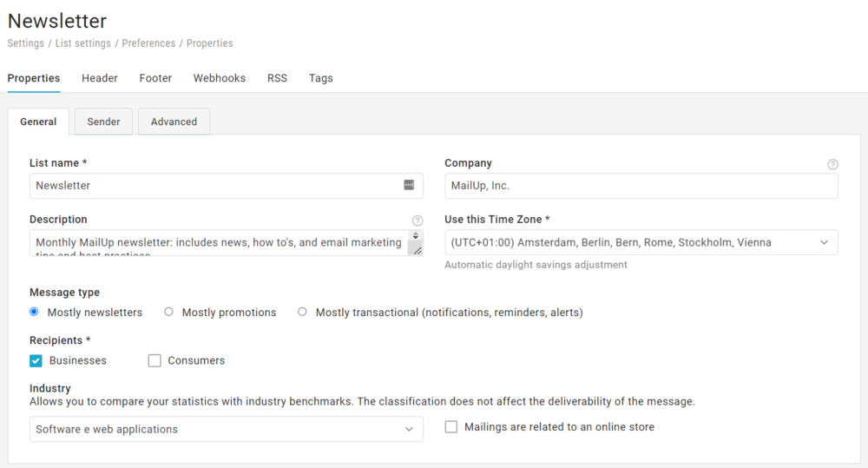This screenshot has height=468, width=868.
Task: Switch to the Sender tab
Action: click(103, 122)
